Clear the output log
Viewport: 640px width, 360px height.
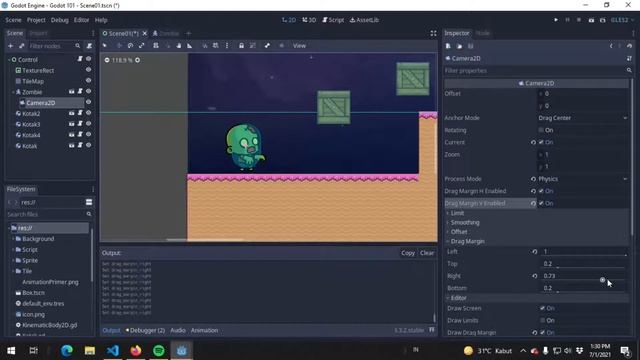coord(427,253)
